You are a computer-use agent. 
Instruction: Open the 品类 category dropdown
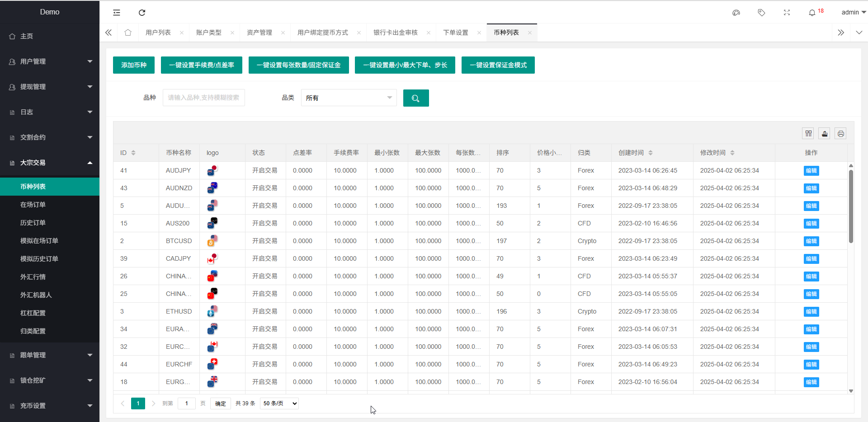click(349, 98)
